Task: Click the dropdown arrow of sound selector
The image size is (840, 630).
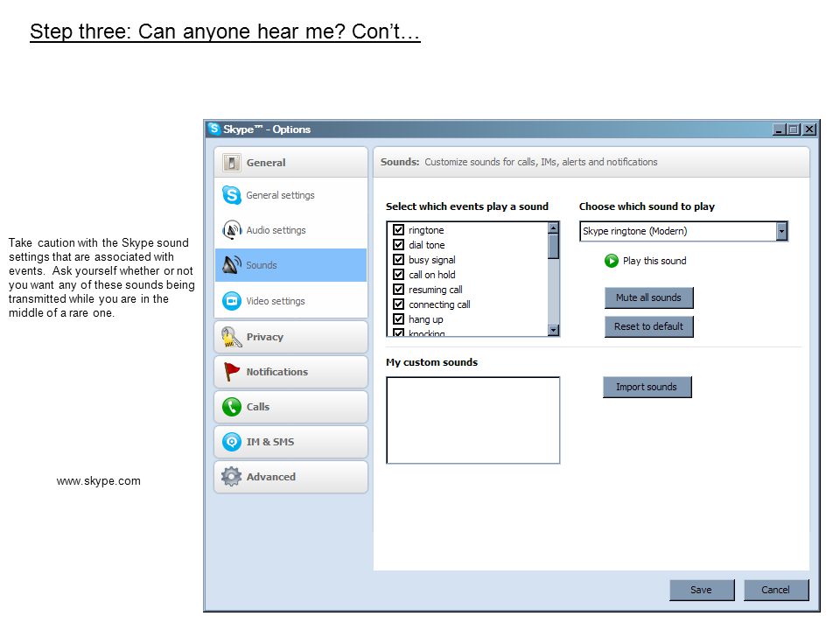Action: [x=781, y=231]
